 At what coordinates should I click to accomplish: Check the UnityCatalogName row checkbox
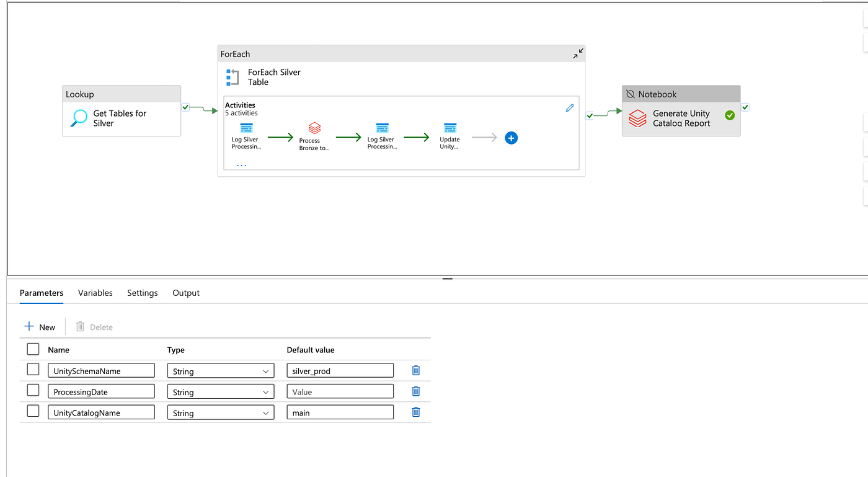tap(33, 411)
